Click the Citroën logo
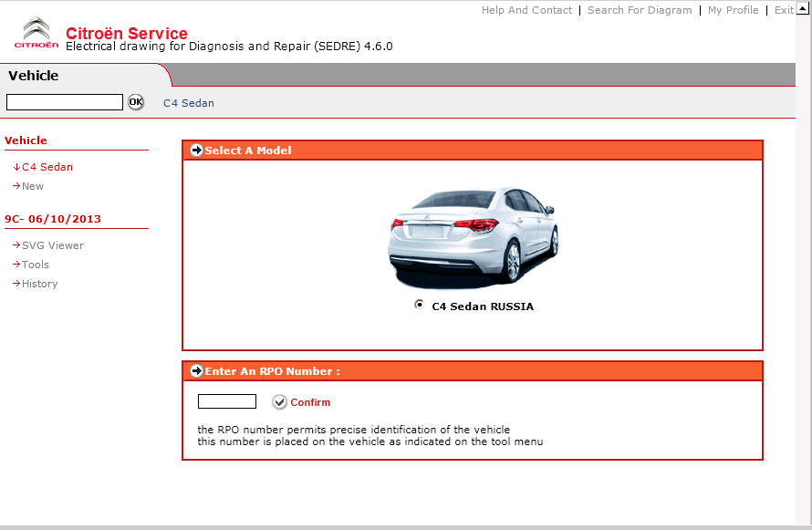Screen dimensions: 812x530 (x=36, y=33)
